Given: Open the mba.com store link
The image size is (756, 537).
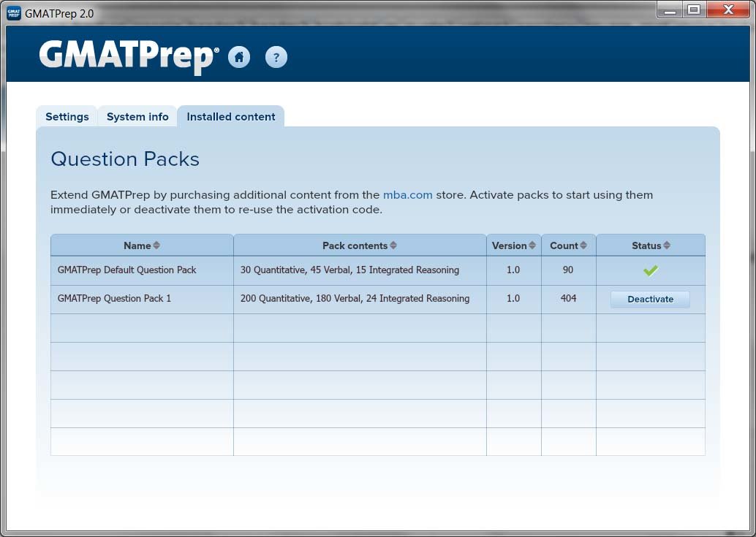Looking at the screenshot, I should tap(407, 195).
